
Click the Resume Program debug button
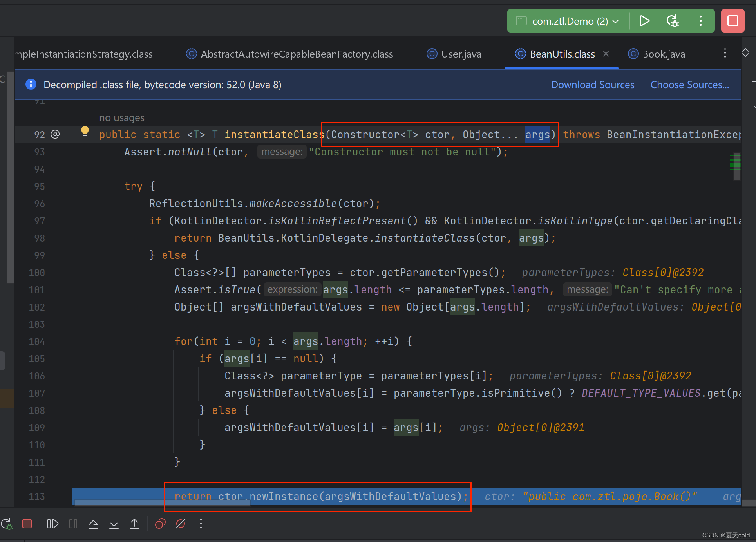tap(52, 524)
